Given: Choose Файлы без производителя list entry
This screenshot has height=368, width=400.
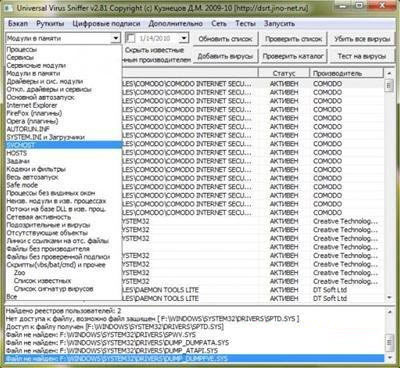Looking at the screenshot, I should (x=63, y=249).
